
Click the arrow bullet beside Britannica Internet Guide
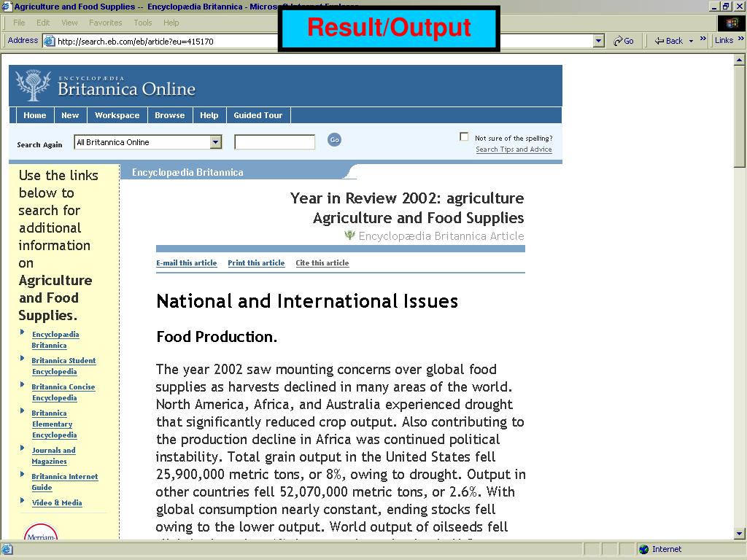click(x=23, y=474)
